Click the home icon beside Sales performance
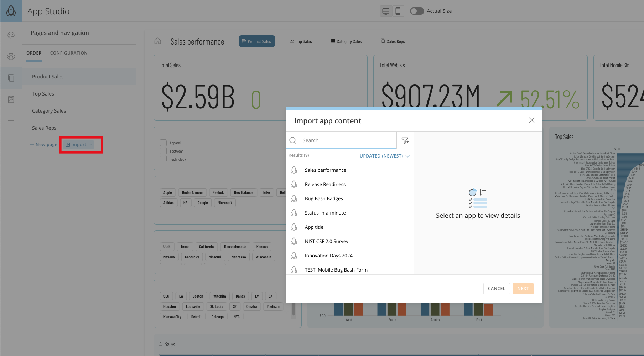 [158, 41]
